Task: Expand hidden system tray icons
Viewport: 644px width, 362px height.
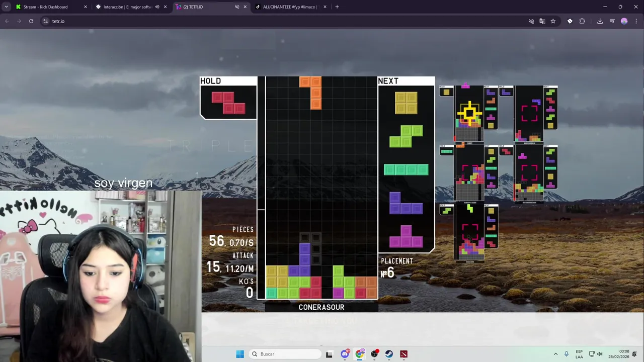Action: pos(555,354)
